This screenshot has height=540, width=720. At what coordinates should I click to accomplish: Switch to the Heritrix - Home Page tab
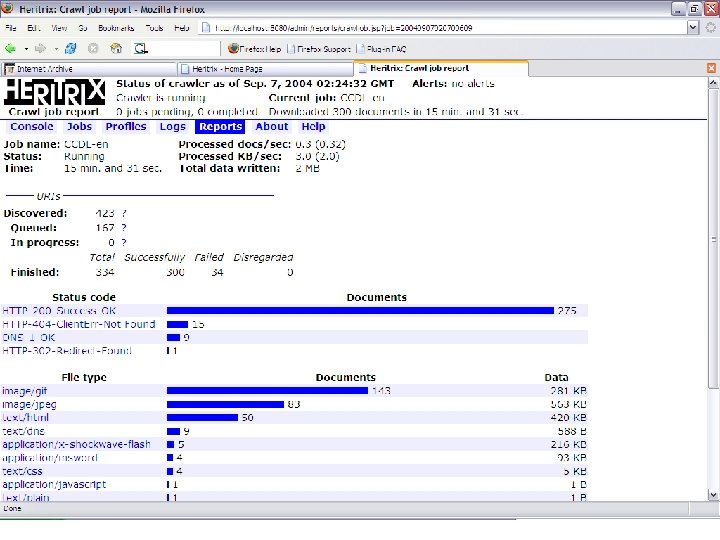tap(265, 69)
